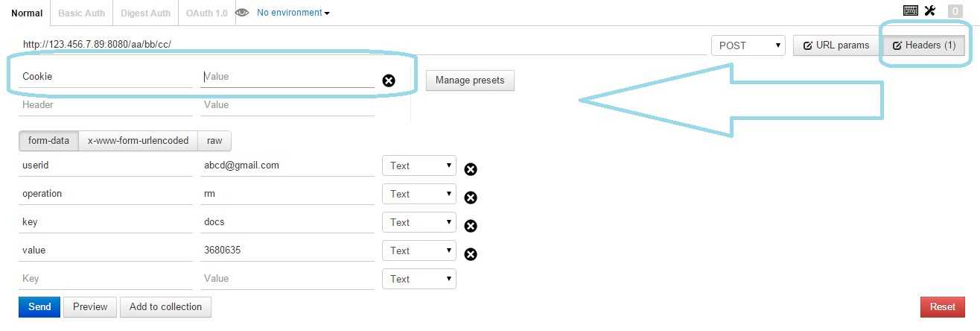Select the x-www-form-urlencoded body tab
This screenshot has height=331, width=980.
138,140
